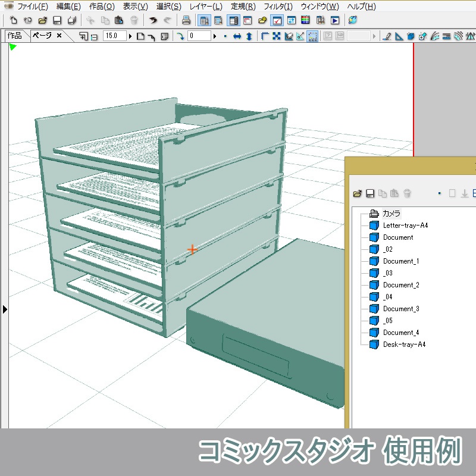
Task: Expand the 作品 panel tab arrow on the left edge
Action: [5, 309]
